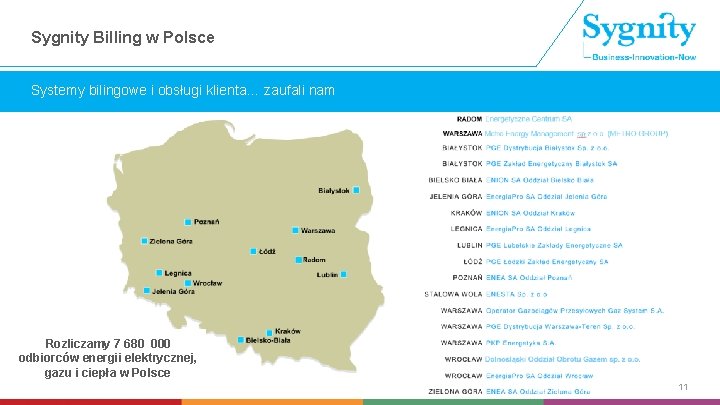The height and width of the screenshot is (405, 720).
Task: Click the slide page number 11
Action: (683, 387)
